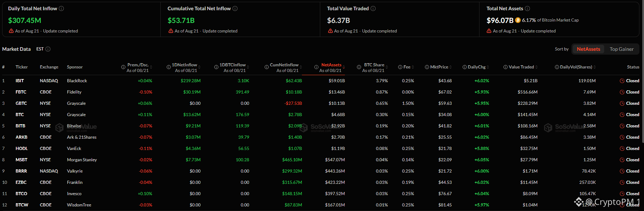
Task: Click the $6.37B total value traded figure
Action: click(x=339, y=20)
